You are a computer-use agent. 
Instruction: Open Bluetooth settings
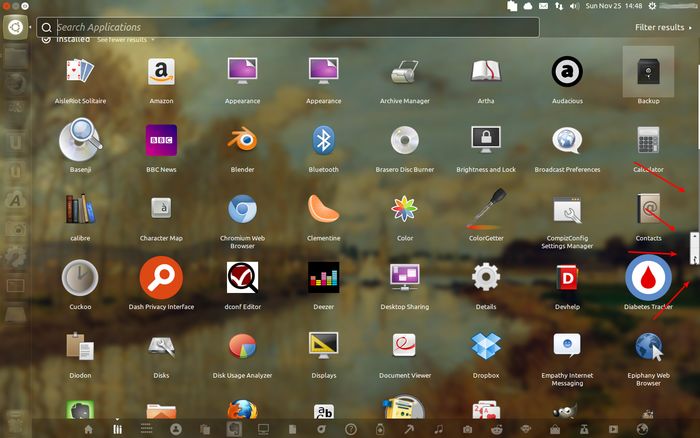[x=324, y=140]
